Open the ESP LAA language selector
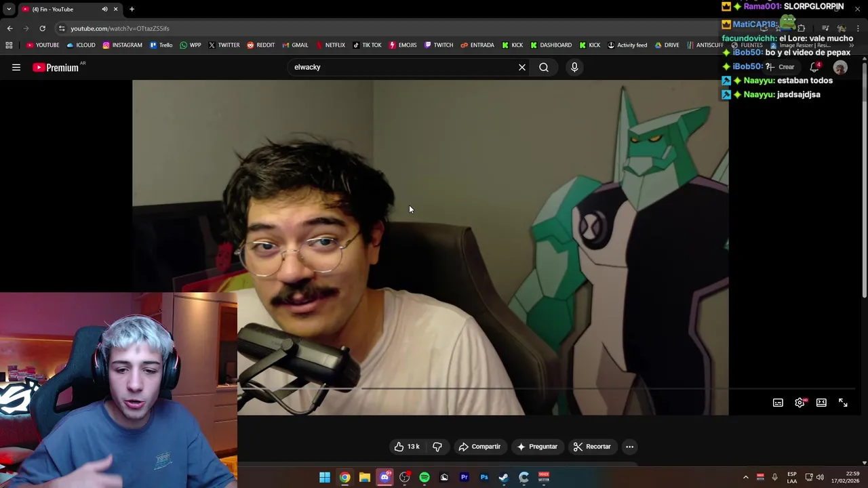868x488 pixels. pyautogui.click(x=792, y=478)
